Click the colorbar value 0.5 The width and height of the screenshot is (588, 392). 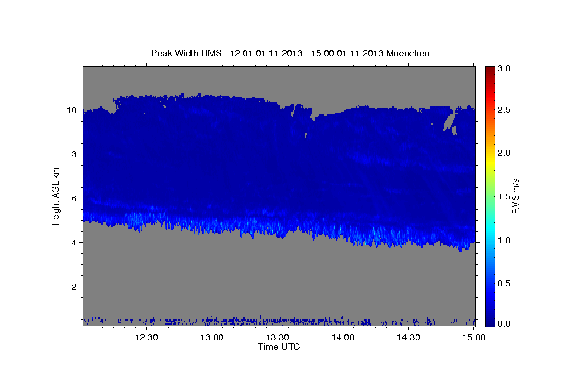pyautogui.click(x=504, y=283)
